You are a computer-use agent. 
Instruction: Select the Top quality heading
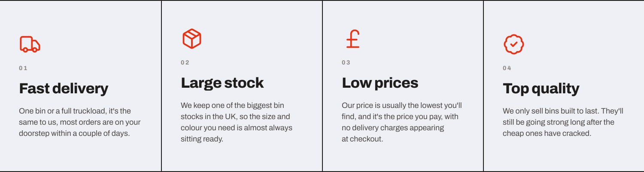[x=541, y=89]
